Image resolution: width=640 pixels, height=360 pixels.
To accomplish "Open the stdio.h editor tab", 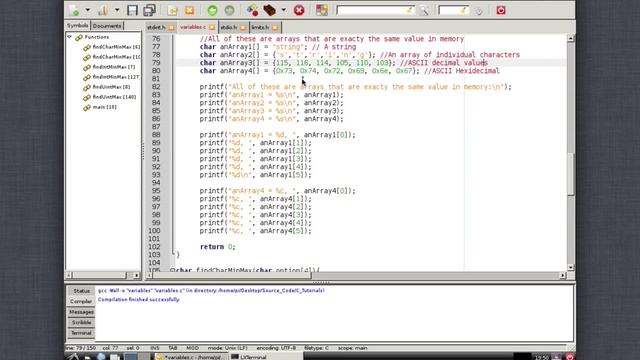I will tap(229, 27).
